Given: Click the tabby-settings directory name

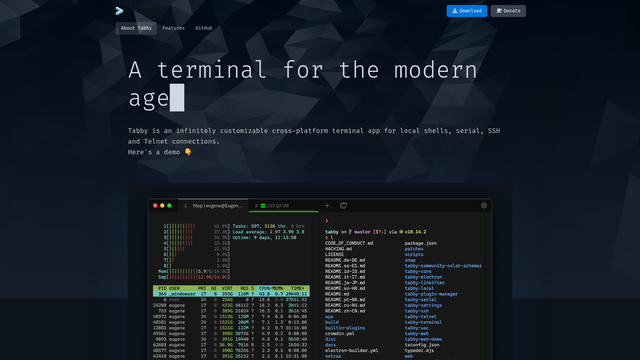Looking at the screenshot, I should pos(423,305).
